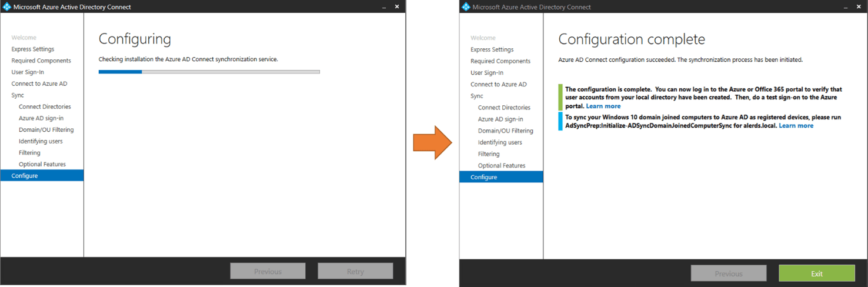Screen dimensions: 868x287
Task: Click Previous button in Configuration complete window
Action: click(x=729, y=273)
